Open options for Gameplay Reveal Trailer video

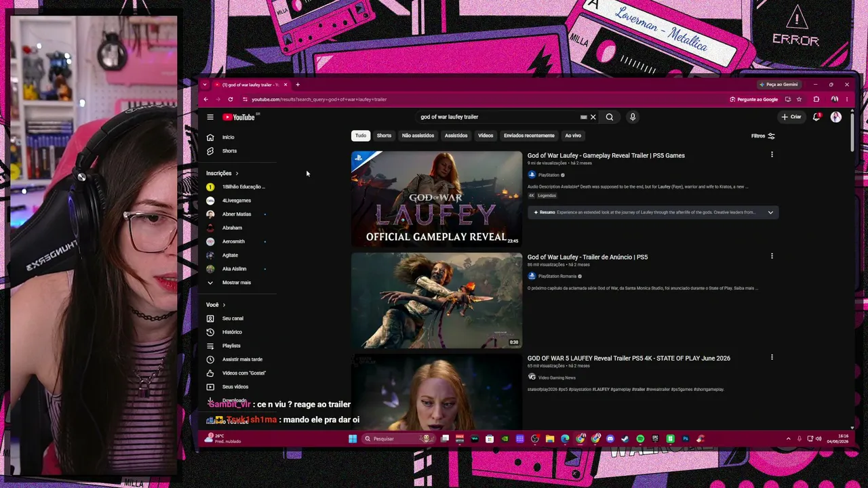(772, 155)
